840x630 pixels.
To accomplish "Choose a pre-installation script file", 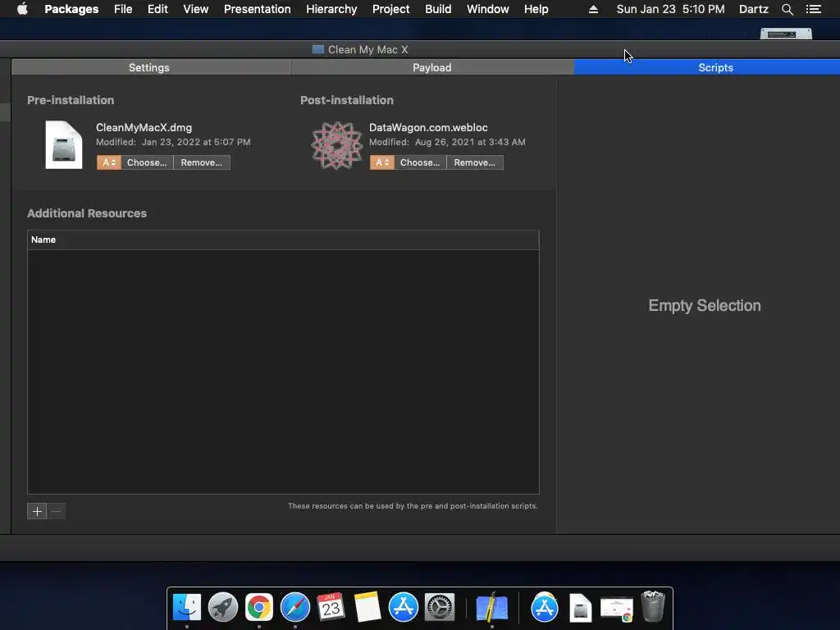I will 147,162.
